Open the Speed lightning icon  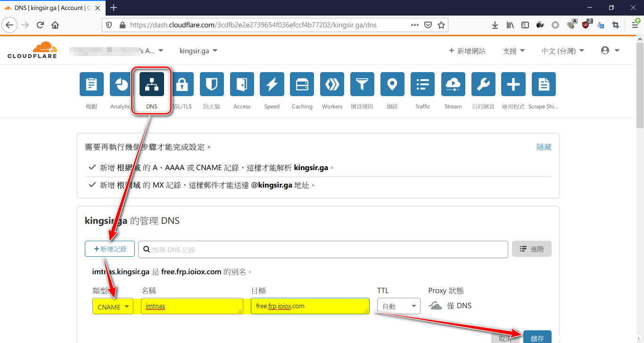click(x=272, y=84)
